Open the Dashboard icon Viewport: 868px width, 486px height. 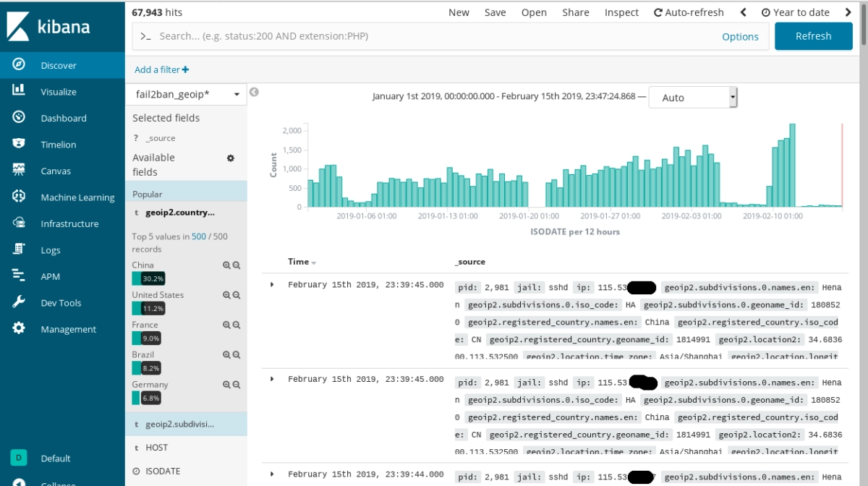[19, 117]
